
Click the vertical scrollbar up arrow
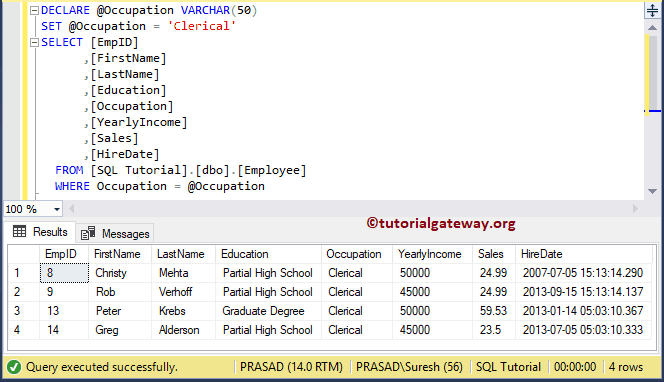[653, 28]
